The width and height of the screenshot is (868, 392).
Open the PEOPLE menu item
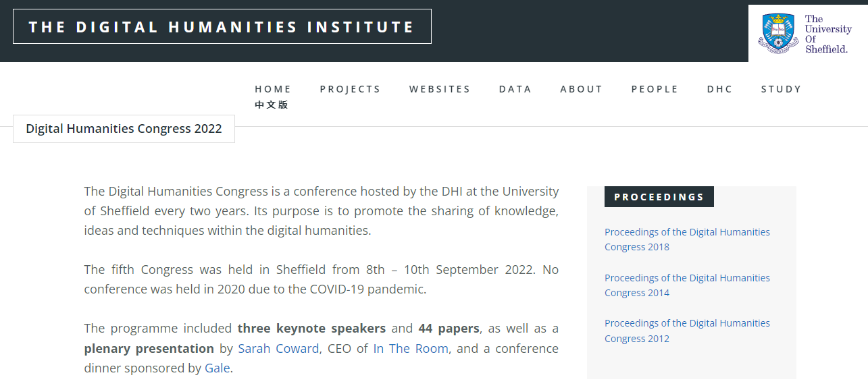(x=655, y=89)
